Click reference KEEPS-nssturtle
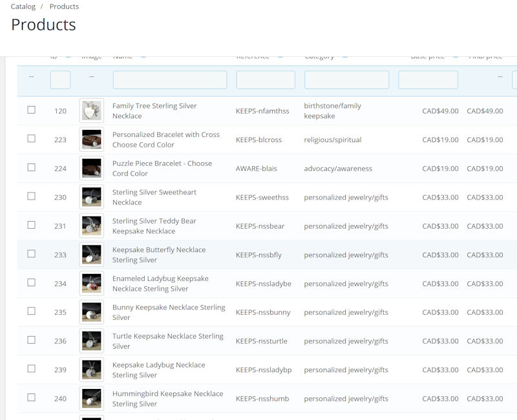This screenshot has height=420, width=517. click(x=262, y=341)
